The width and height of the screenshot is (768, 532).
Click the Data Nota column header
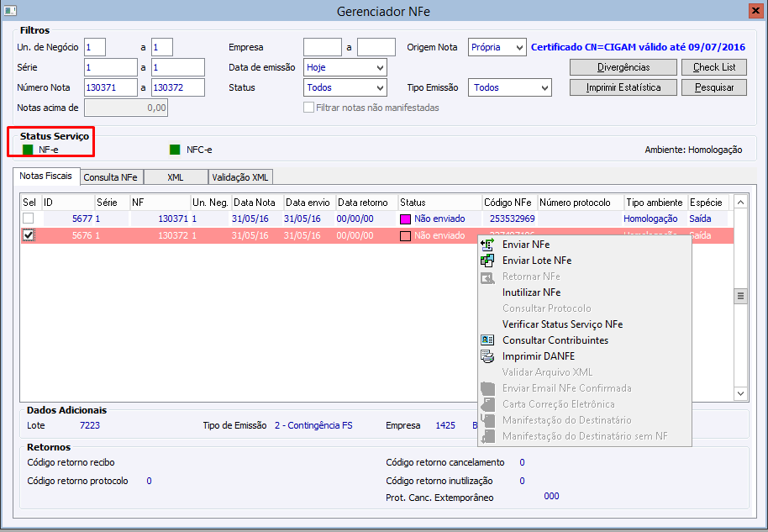coord(258,203)
